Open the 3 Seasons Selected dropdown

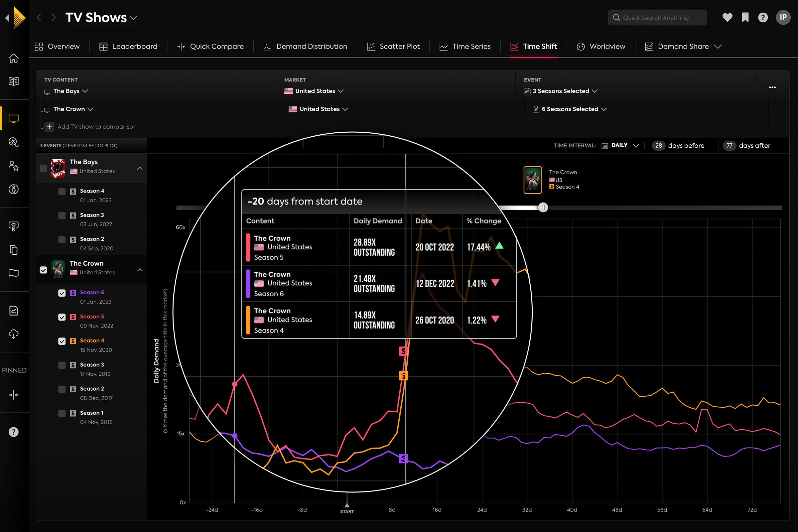tap(561, 91)
